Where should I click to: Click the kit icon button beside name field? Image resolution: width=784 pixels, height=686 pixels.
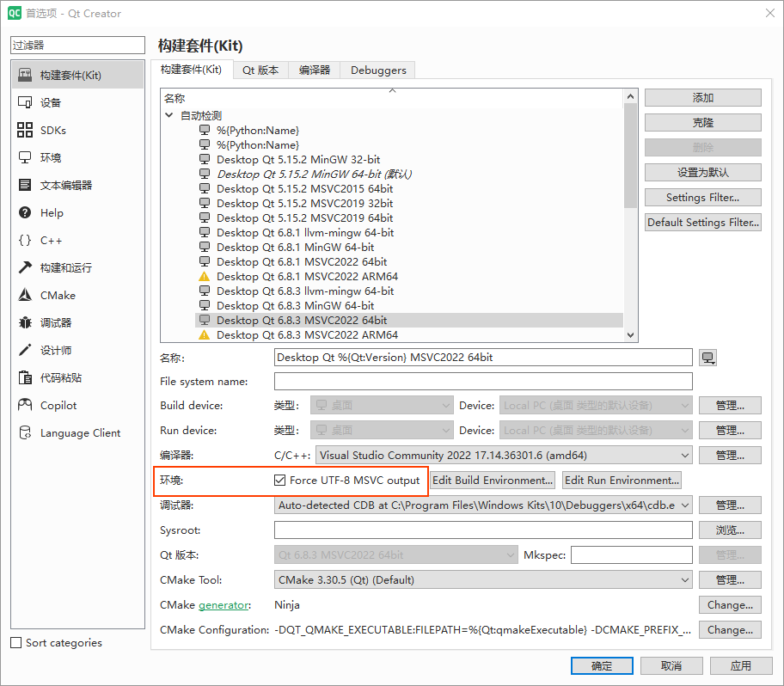pyautogui.click(x=708, y=358)
